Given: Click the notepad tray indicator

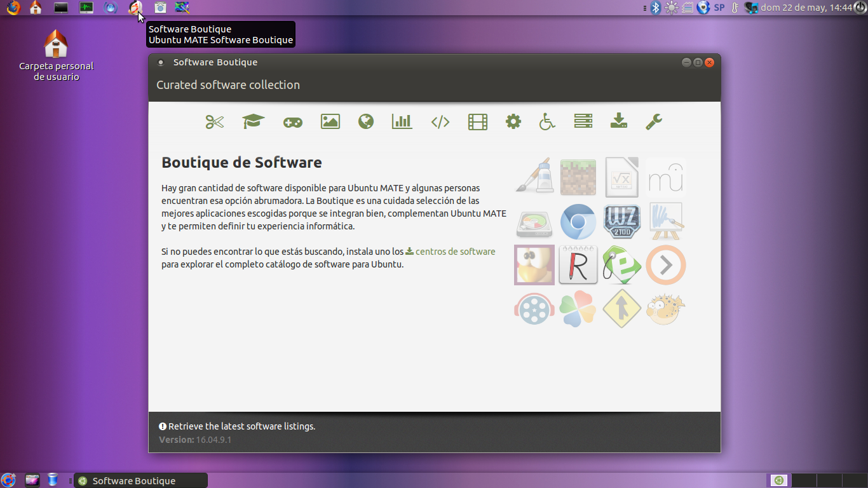Looking at the screenshot, I should pos(688,8).
